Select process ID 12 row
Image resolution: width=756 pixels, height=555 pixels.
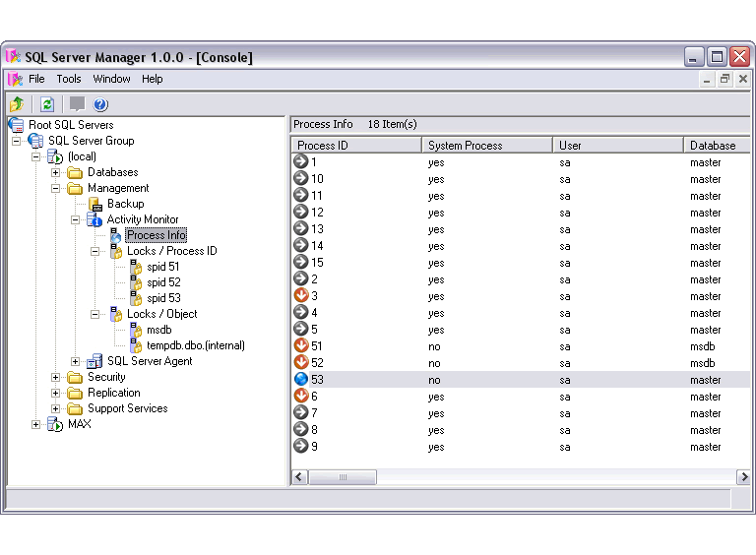pos(521,212)
